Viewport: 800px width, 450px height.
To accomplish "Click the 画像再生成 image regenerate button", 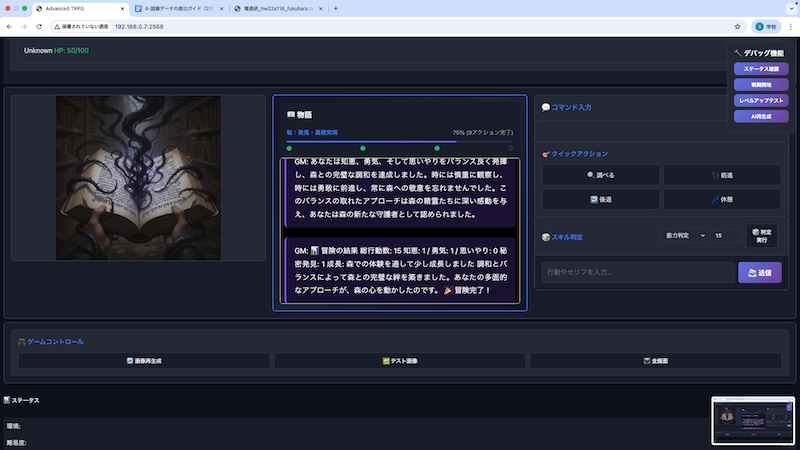I will tap(144, 361).
